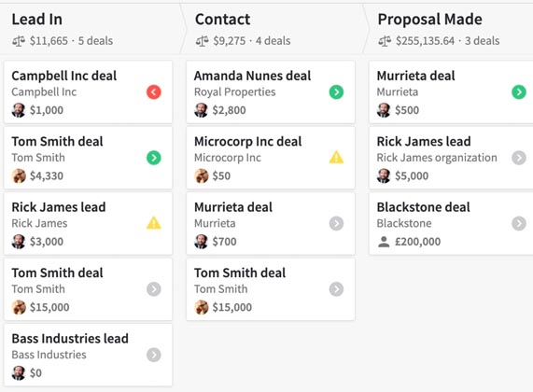
Task: Open Royal Properties organization link
Action: pyautogui.click(x=235, y=91)
